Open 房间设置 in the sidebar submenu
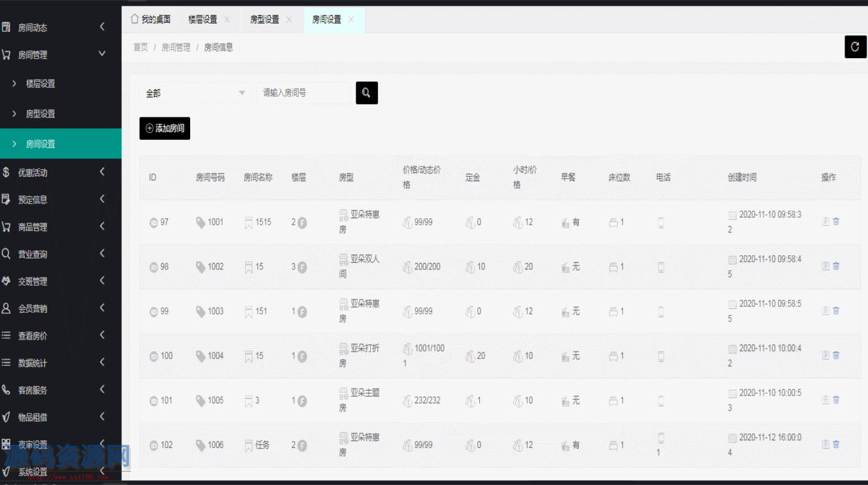The width and height of the screenshot is (868, 485). [x=61, y=144]
